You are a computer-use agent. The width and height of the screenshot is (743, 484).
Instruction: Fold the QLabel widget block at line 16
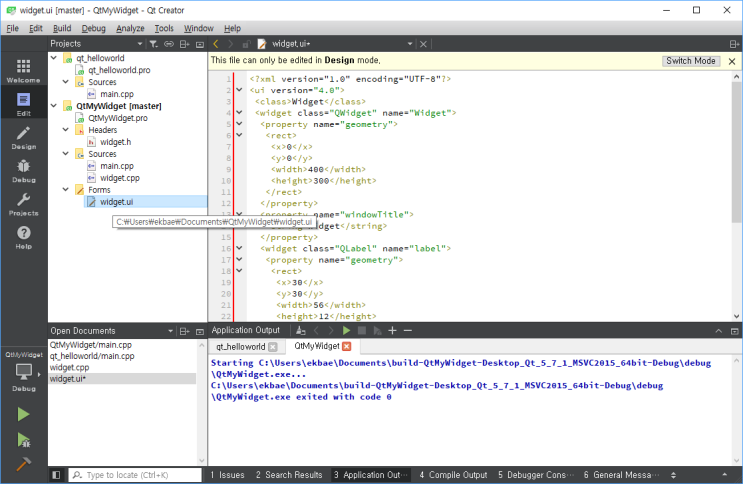tap(239, 248)
